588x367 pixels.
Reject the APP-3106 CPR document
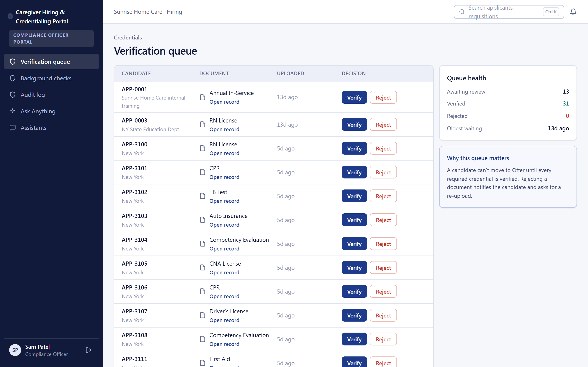pyautogui.click(x=383, y=292)
